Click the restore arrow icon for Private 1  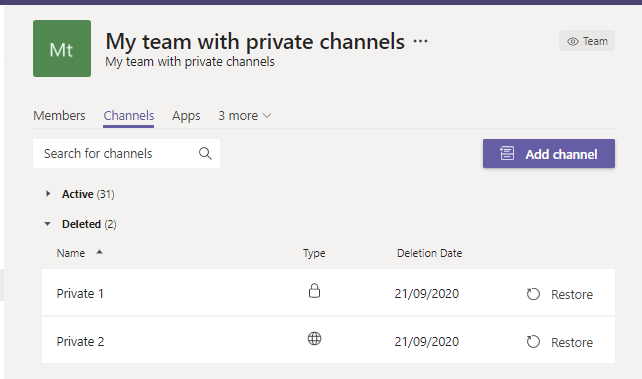533,294
